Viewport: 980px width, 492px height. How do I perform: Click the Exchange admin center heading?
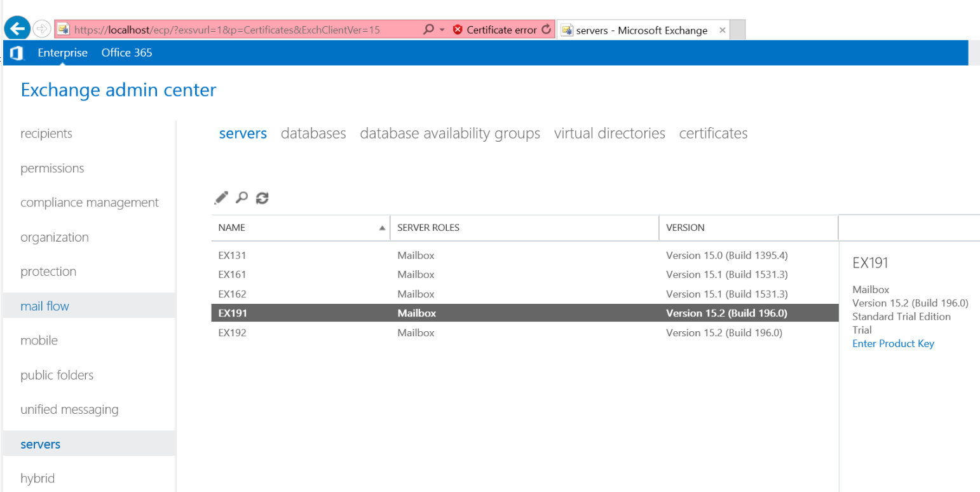pyautogui.click(x=118, y=90)
